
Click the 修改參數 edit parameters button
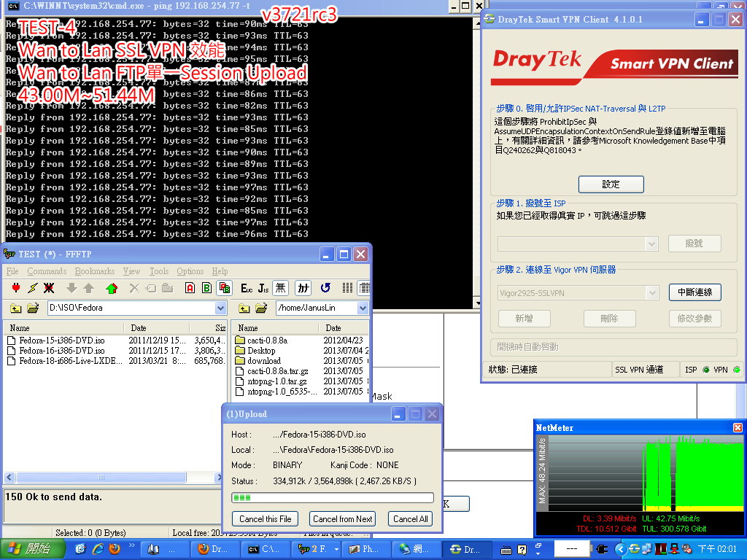[x=694, y=319]
